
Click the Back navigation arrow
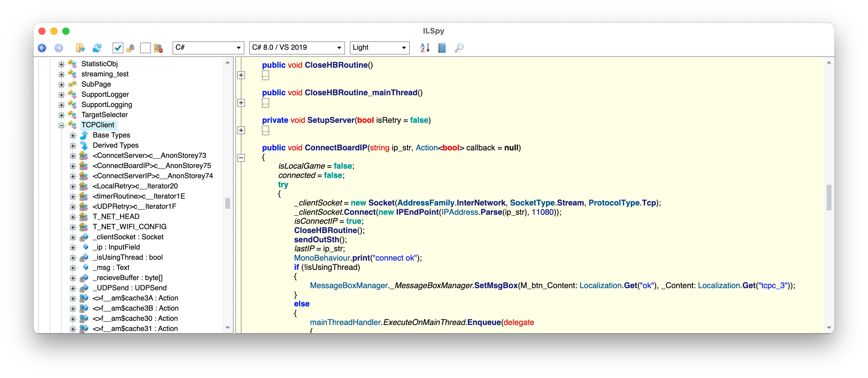tap(42, 48)
